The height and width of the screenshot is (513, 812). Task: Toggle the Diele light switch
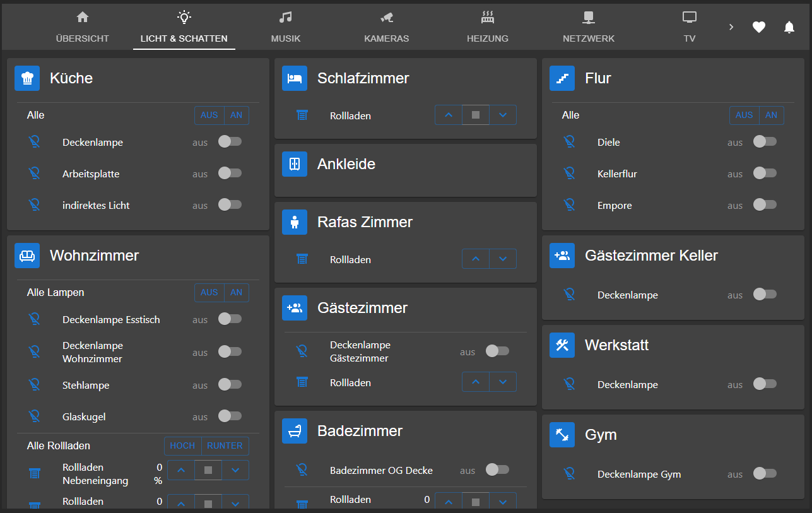point(765,141)
